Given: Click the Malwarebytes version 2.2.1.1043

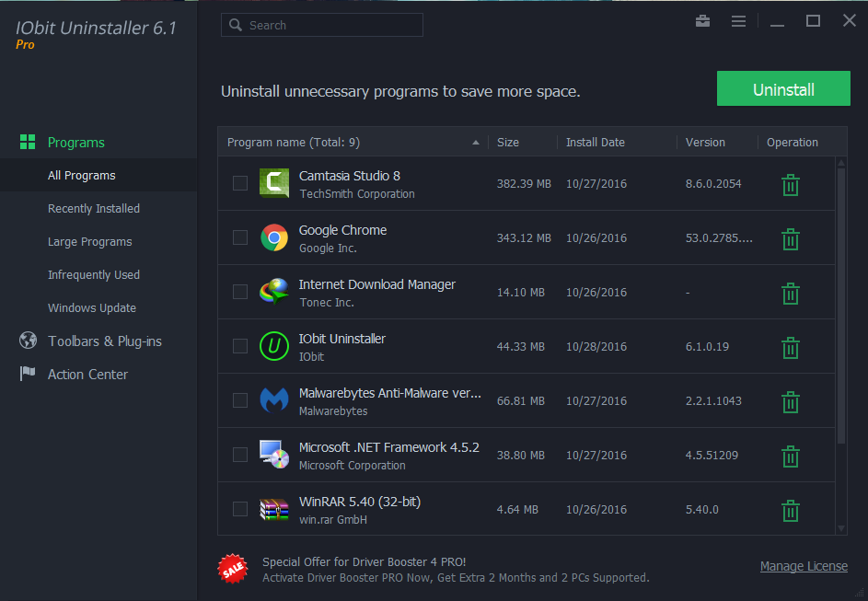Looking at the screenshot, I should [x=713, y=400].
